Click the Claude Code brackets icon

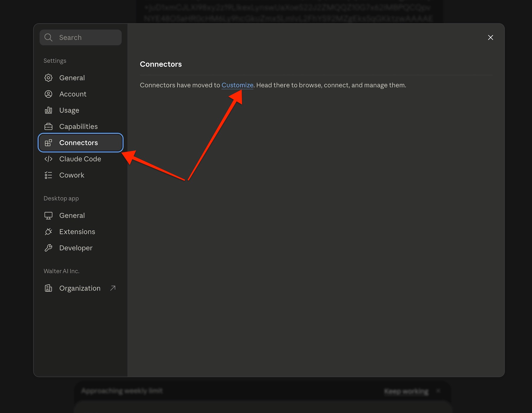coord(48,159)
